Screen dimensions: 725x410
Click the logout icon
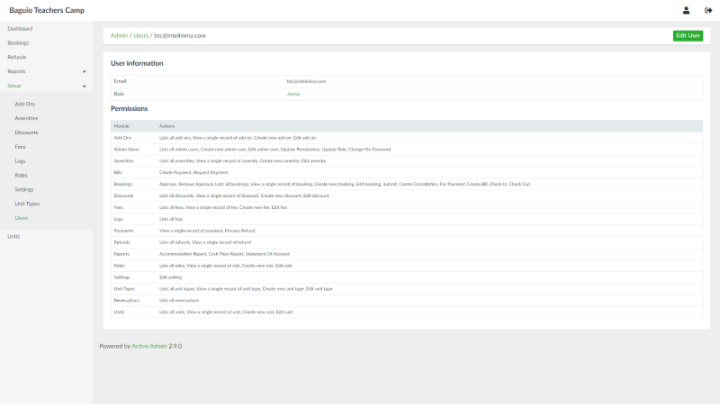coord(708,10)
